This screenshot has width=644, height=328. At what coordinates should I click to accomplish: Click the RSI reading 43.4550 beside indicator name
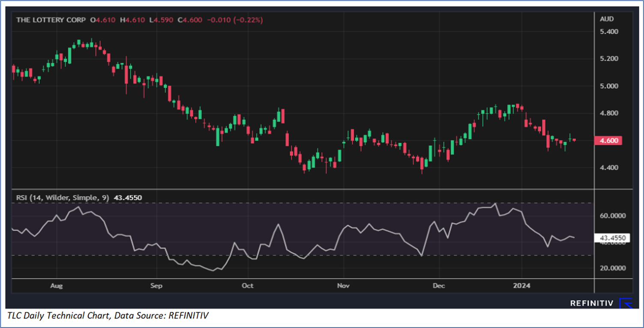[x=128, y=198]
